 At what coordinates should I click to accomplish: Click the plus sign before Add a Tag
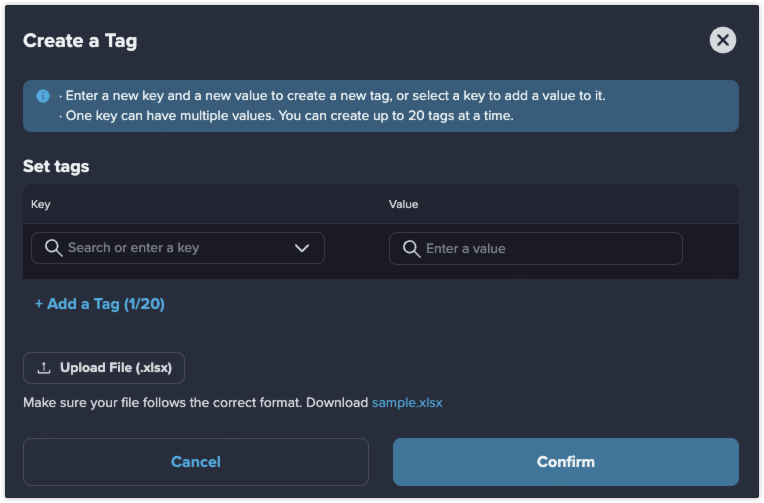(x=39, y=304)
